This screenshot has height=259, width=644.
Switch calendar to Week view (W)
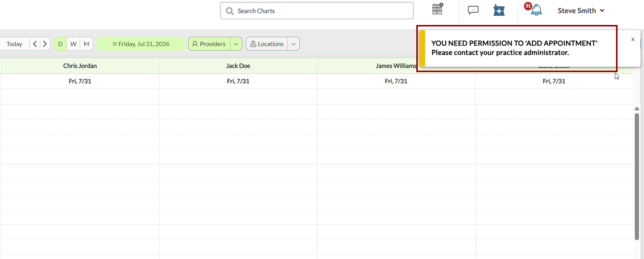click(x=73, y=44)
